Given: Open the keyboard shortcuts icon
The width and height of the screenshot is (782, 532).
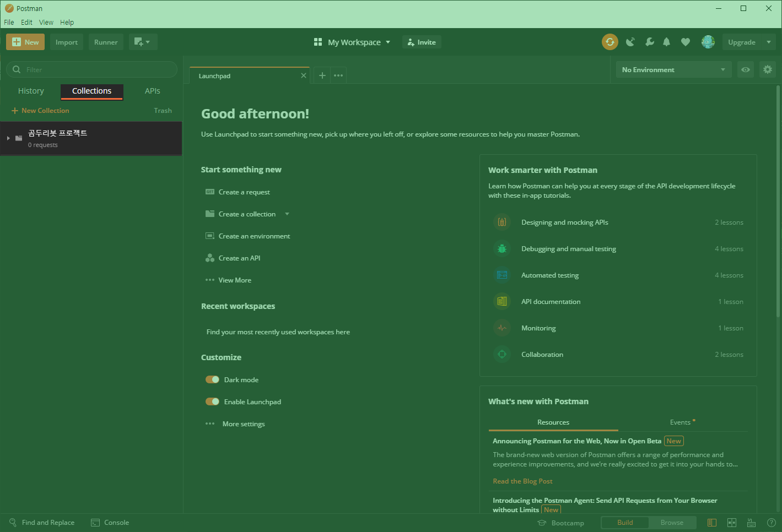Looking at the screenshot, I should [751, 523].
